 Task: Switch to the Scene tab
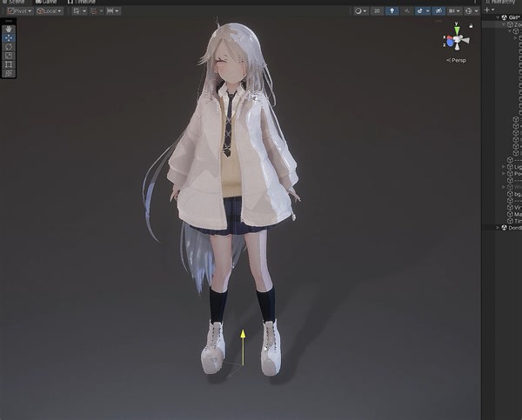pyautogui.click(x=14, y=2)
